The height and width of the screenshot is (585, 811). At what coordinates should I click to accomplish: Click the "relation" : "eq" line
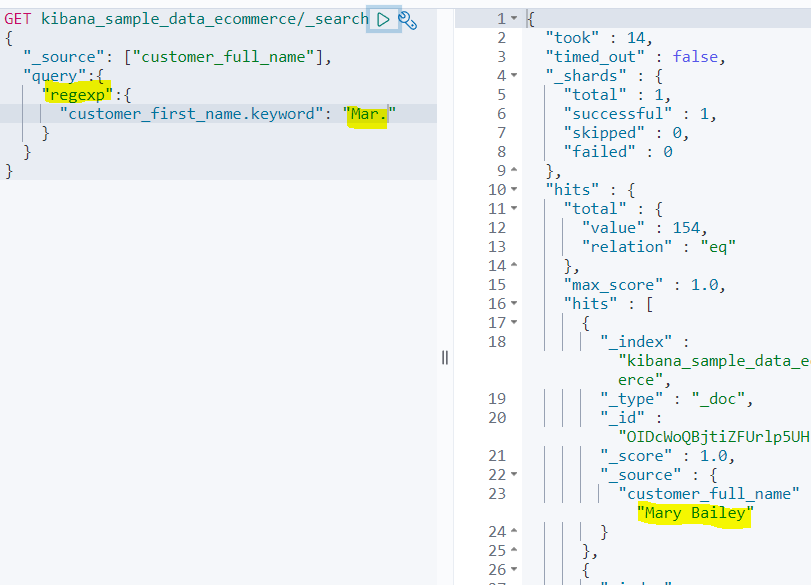tap(659, 247)
